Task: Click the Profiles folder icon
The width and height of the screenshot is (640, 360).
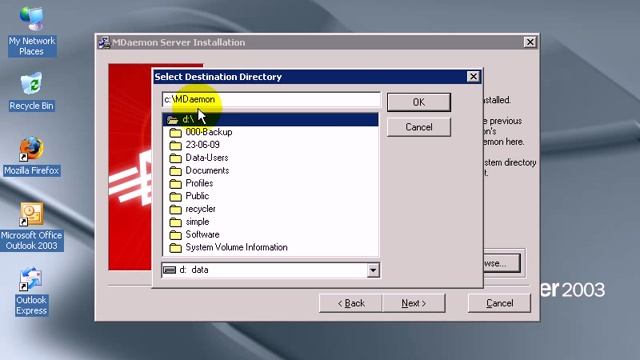Action: (176, 183)
